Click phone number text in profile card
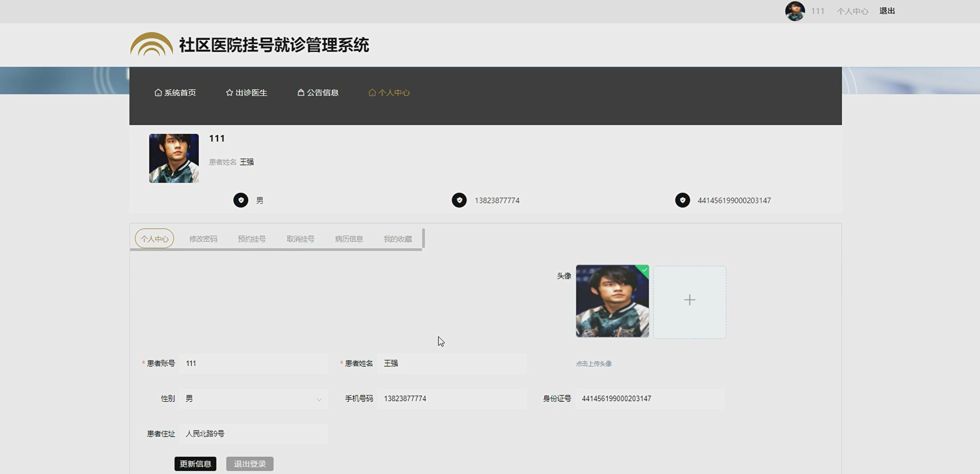The width and height of the screenshot is (980, 474). coord(497,200)
